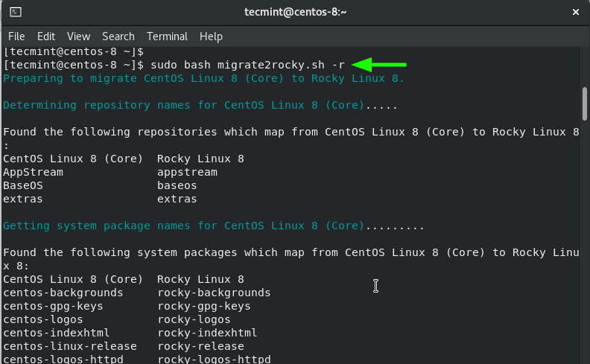Open the File menu

16,36
